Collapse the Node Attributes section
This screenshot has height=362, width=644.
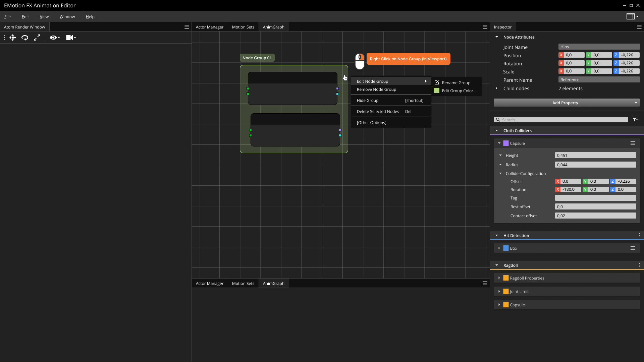(497, 37)
